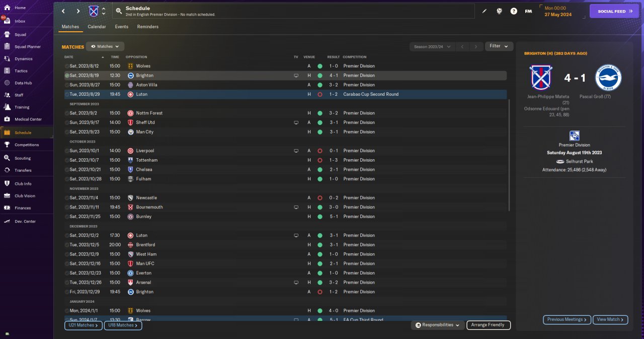
Task: Open Tactics in the sidebar
Action: (21, 71)
